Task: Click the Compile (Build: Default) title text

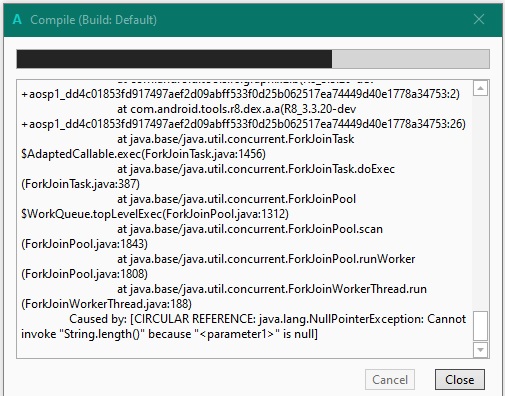Action: [93, 20]
